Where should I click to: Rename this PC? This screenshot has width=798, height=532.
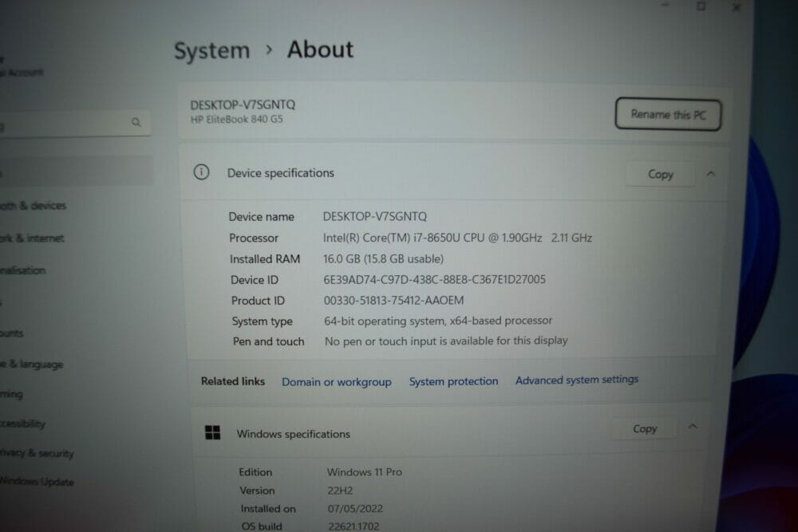pyautogui.click(x=668, y=114)
